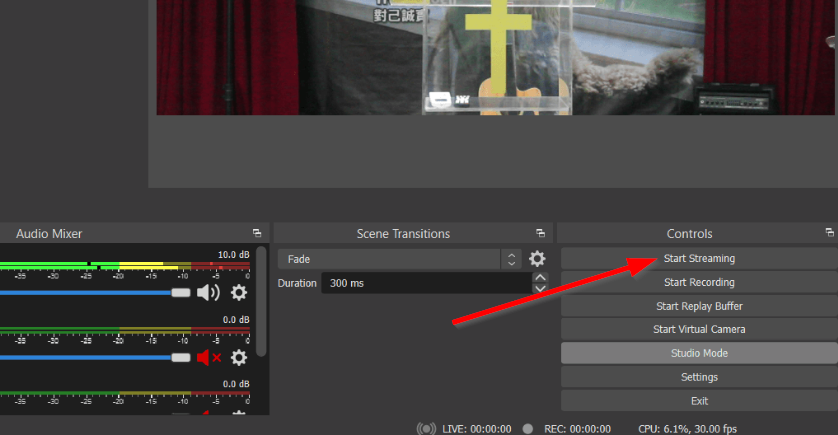Start the Virtual Camera
The image size is (838, 435).
[698, 329]
